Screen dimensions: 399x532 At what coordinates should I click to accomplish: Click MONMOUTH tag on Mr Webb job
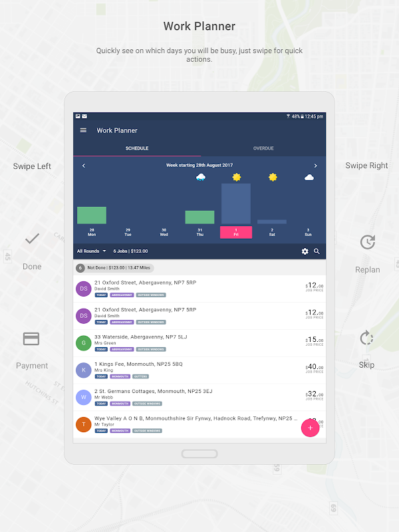click(x=120, y=404)
